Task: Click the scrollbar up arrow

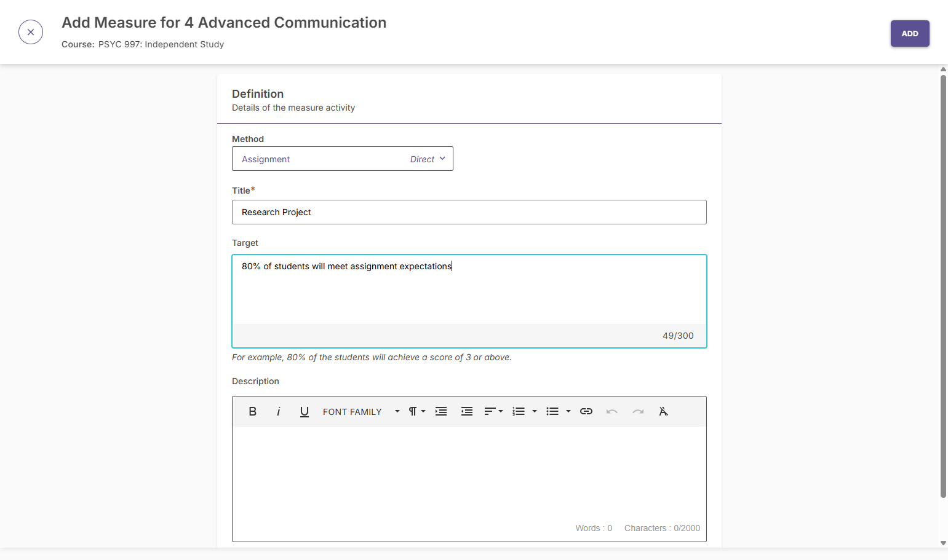Action: (943, 69)
